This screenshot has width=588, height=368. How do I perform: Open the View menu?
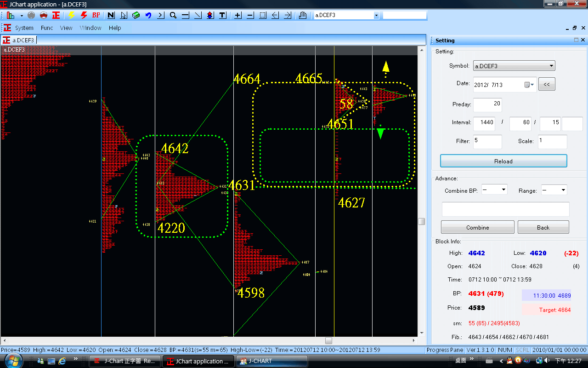click(66, 28)
